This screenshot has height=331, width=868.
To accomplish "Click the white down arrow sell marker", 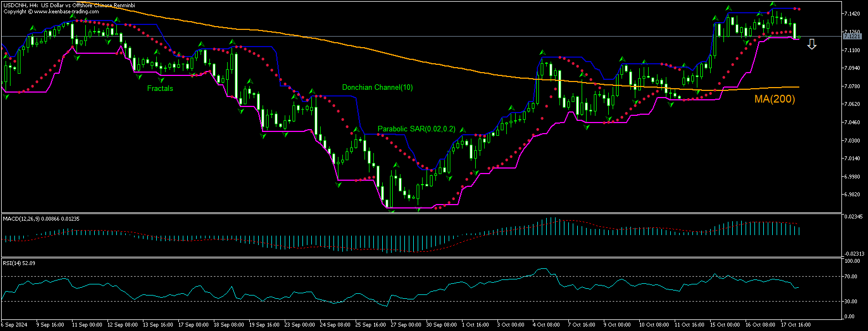I will click(812, 44).
